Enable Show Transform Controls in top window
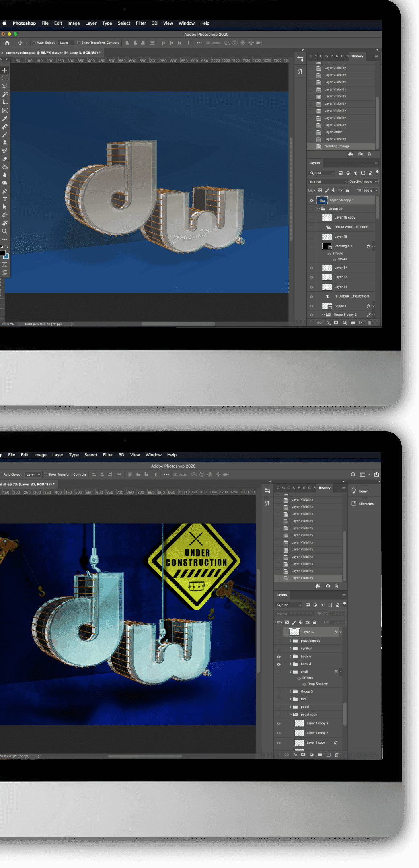 [x=79, y=43]
